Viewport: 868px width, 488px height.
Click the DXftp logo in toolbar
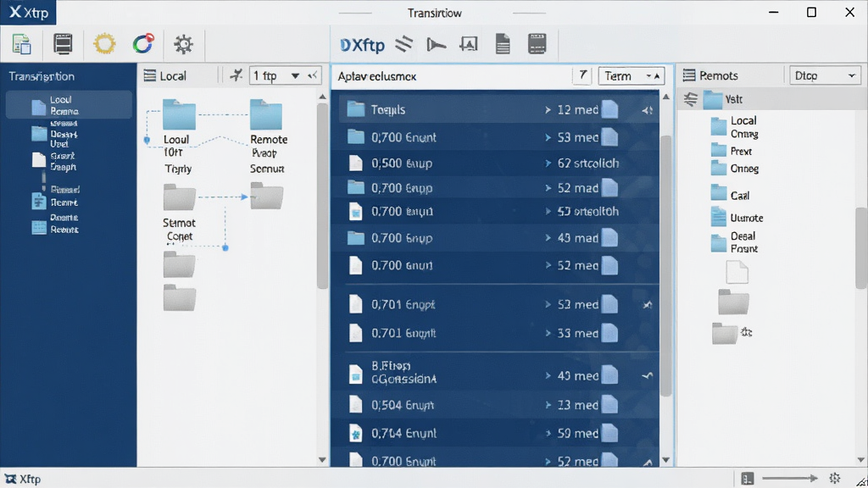coord(362,45)
